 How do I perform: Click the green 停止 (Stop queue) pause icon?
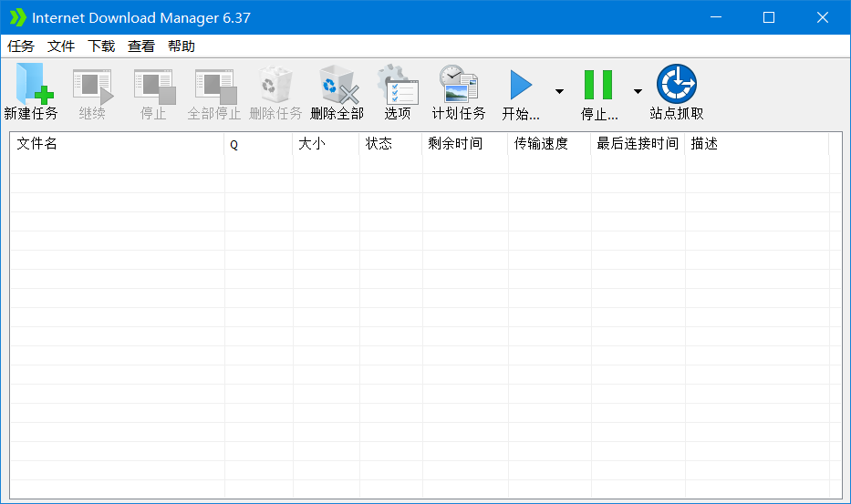point(598,85)
